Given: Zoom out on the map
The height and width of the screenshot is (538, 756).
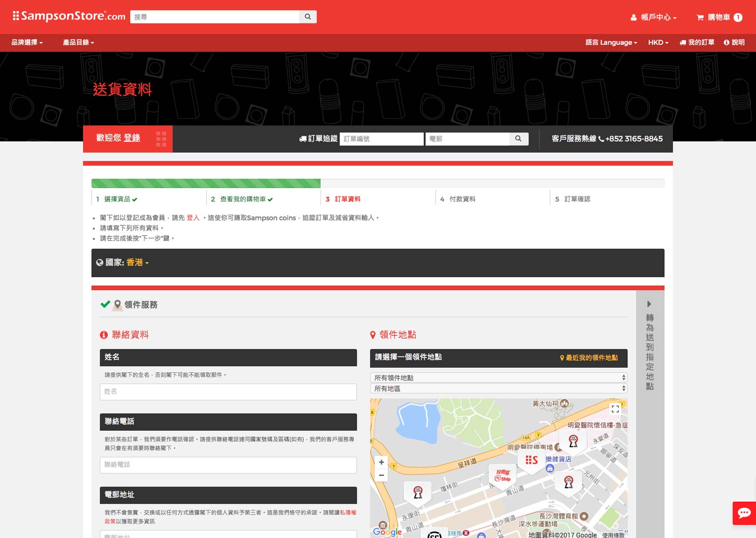Looking at the screenshot, I should (382, 475).
